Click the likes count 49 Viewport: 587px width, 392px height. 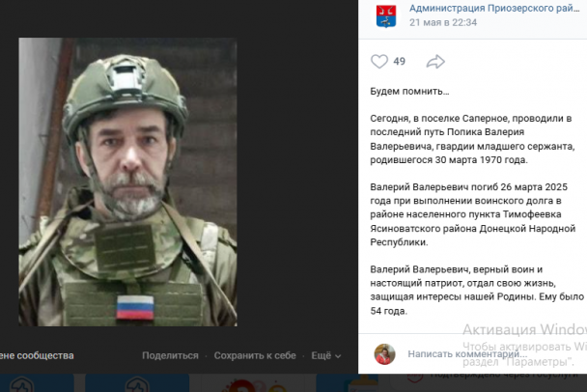(x=399, y=62)
